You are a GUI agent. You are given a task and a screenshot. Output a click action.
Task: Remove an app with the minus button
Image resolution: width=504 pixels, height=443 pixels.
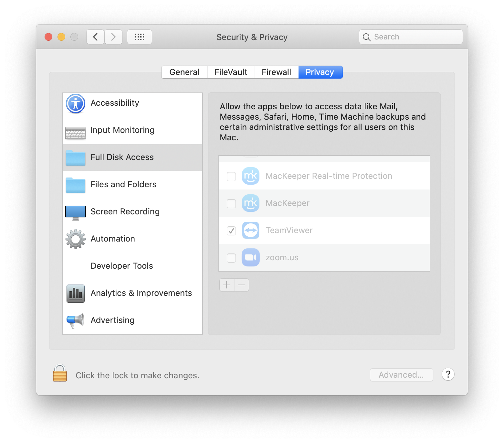[x=242, y=285]
